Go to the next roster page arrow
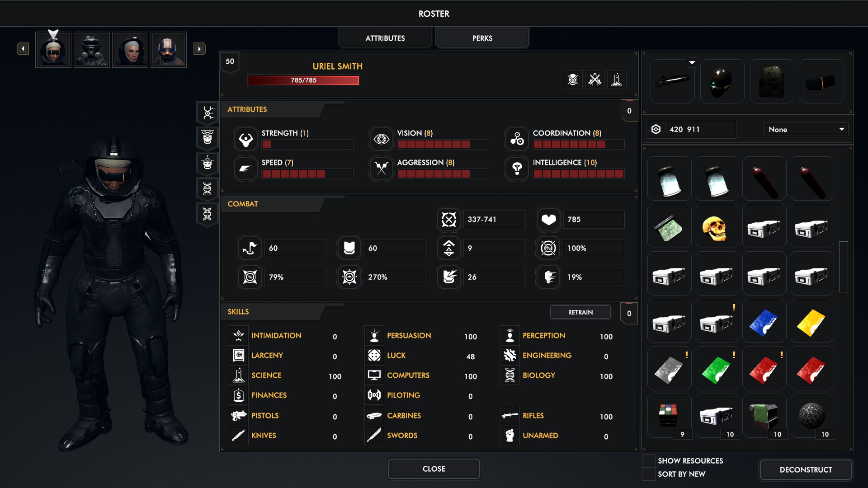Screen dimensions: 868x488 (199, 49)
